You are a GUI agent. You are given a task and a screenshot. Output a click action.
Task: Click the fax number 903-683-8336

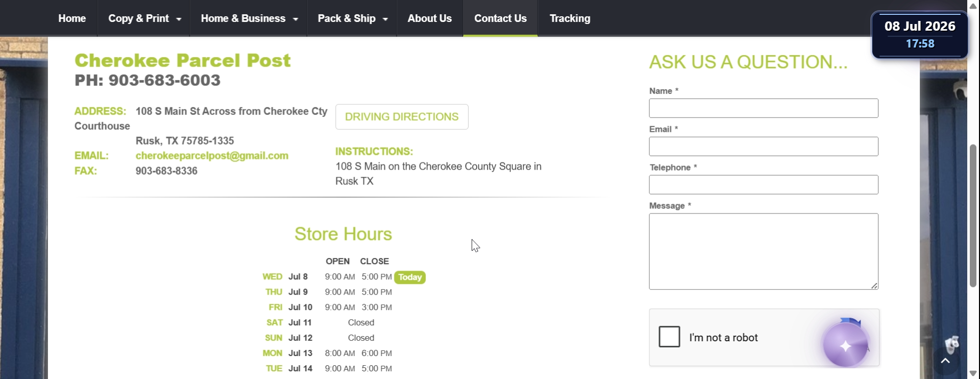166,171
